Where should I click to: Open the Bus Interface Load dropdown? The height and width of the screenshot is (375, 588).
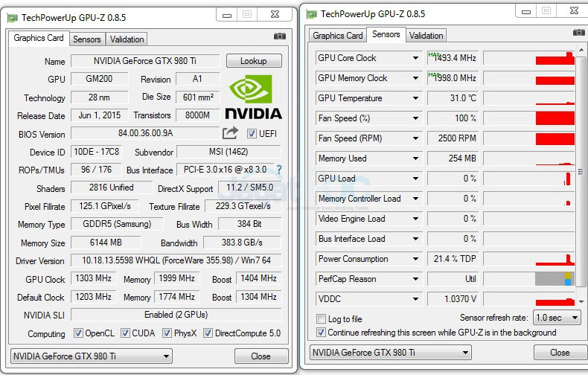point(415,239)
